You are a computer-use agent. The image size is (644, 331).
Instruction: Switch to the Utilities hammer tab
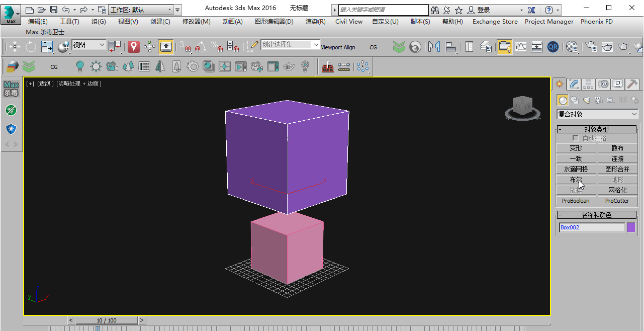[632, 84]
